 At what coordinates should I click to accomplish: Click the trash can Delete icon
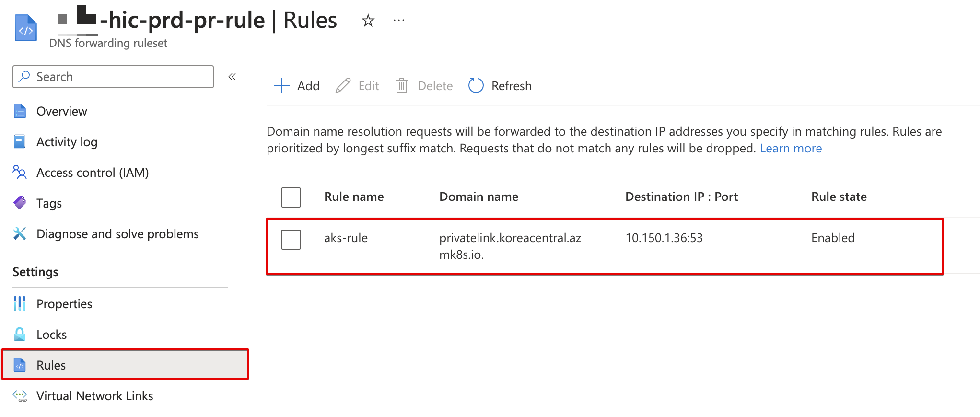coord(402,86)
